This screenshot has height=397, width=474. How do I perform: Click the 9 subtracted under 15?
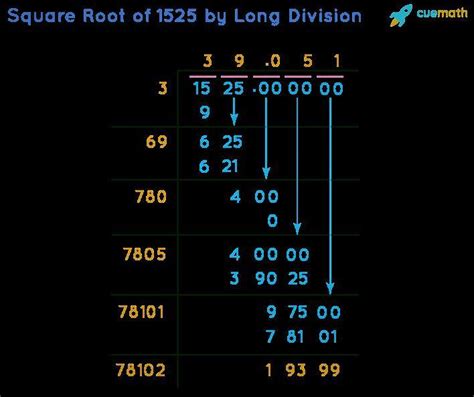[205, 112]
